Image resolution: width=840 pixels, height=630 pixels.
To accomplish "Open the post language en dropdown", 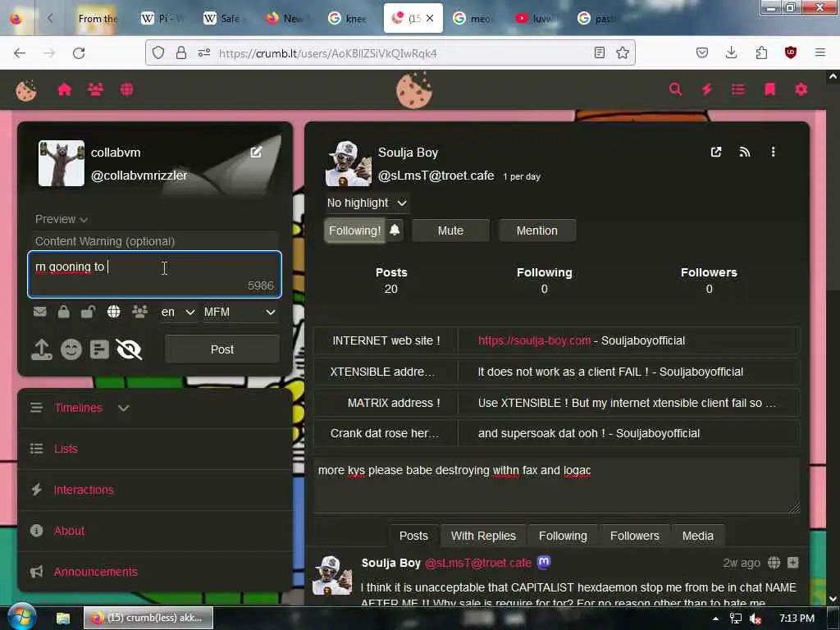I will [x=179, y=312].
